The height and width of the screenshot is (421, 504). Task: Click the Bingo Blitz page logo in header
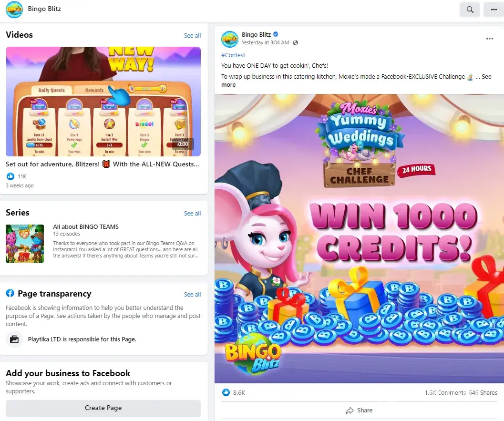pos(14,10)
